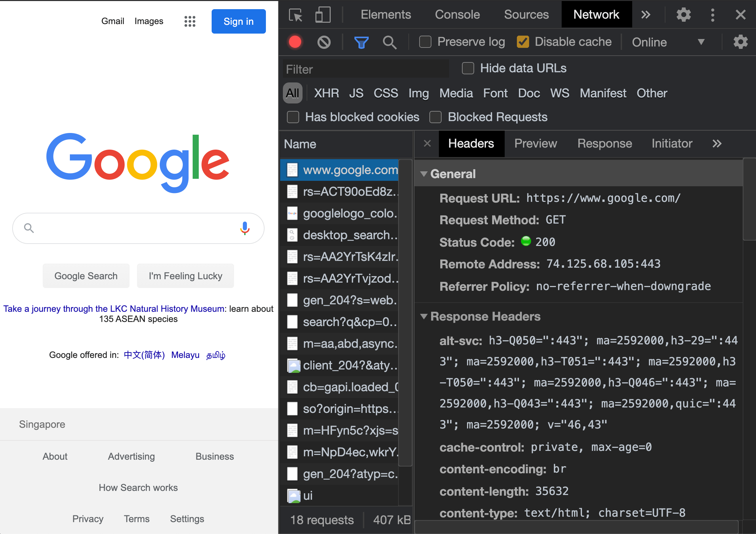Check the Hide data URLs checkbox
This screenshot has width=756, height=534.
point(468,68)
